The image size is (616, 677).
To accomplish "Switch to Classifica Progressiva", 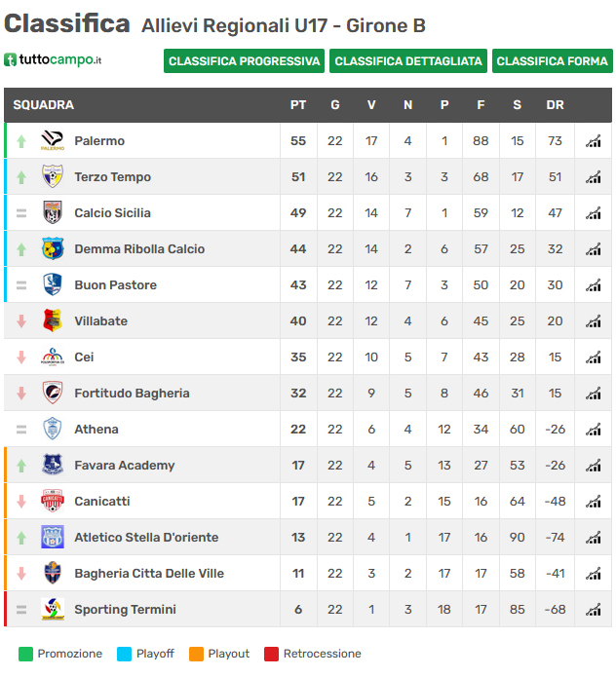I will coord(244,61).
